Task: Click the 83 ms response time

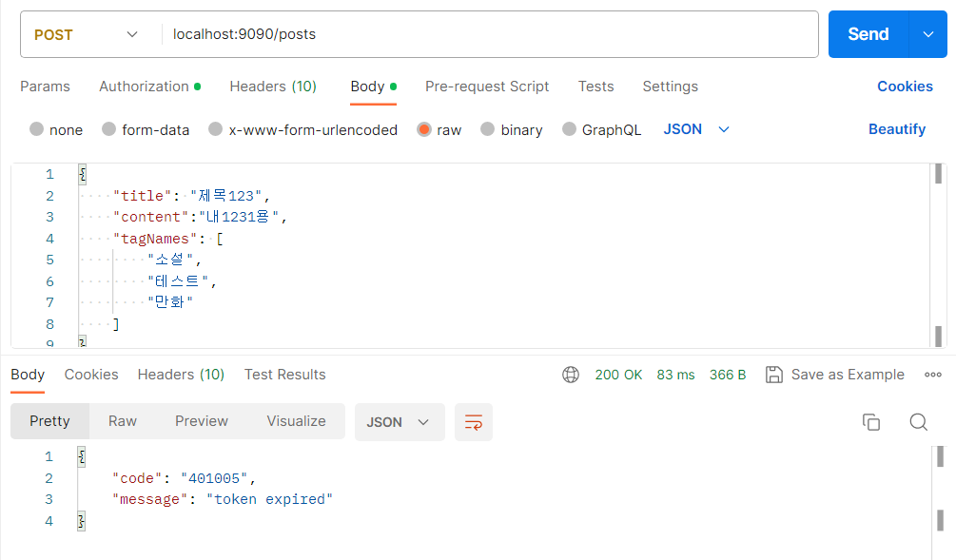Action: pos(675,375)
